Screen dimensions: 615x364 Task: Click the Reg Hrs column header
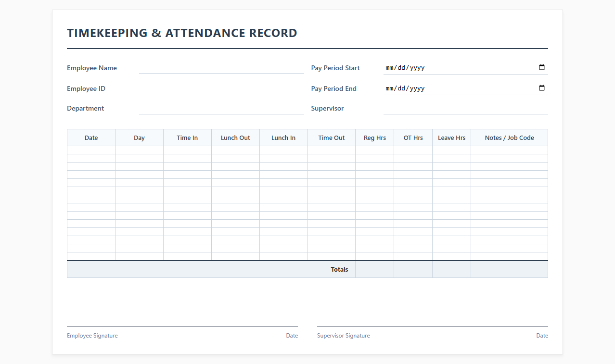[x=375, y=138]
